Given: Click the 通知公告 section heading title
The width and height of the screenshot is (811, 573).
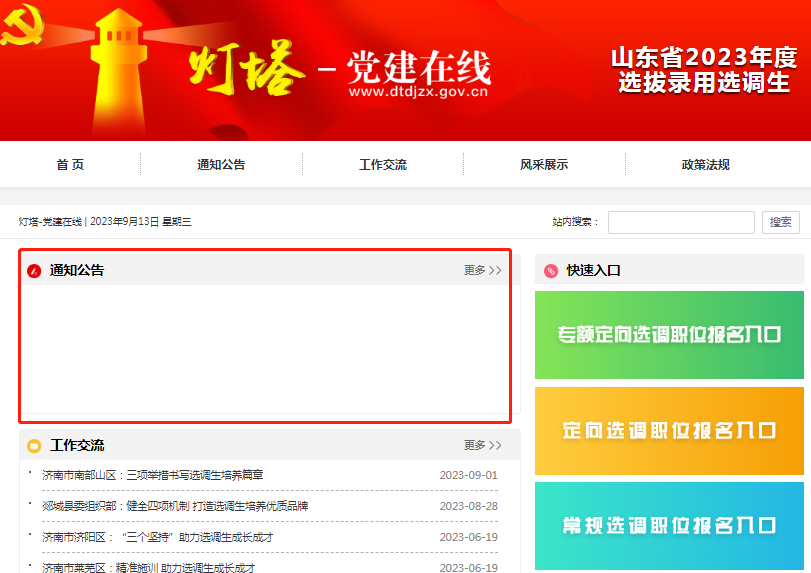Looking at the screenshot, I should (77, 270).
